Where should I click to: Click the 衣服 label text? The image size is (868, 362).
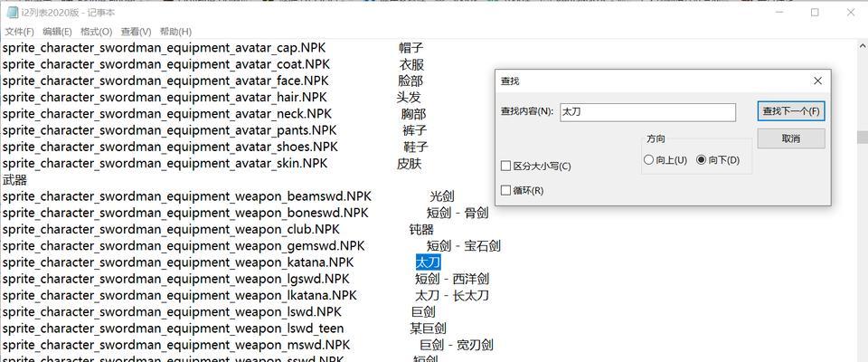412,64
